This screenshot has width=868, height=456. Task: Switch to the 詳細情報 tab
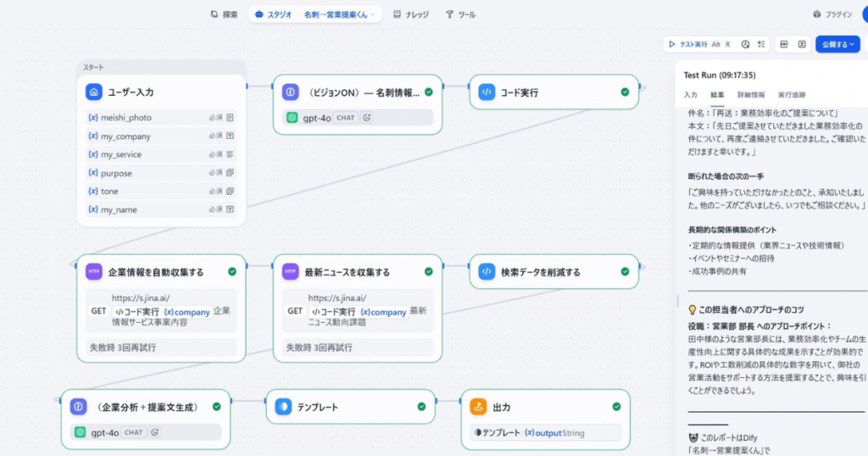pos(751,95)
